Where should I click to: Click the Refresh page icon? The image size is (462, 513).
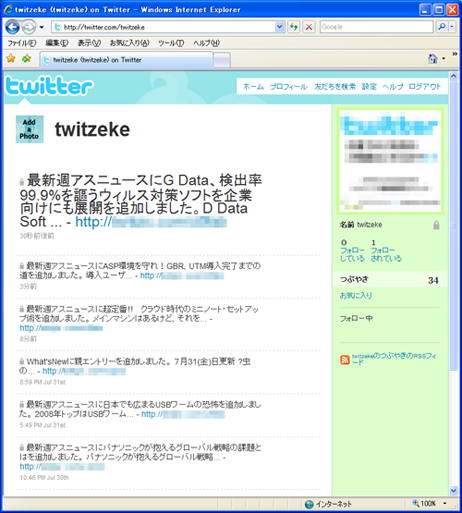[294, 27]
